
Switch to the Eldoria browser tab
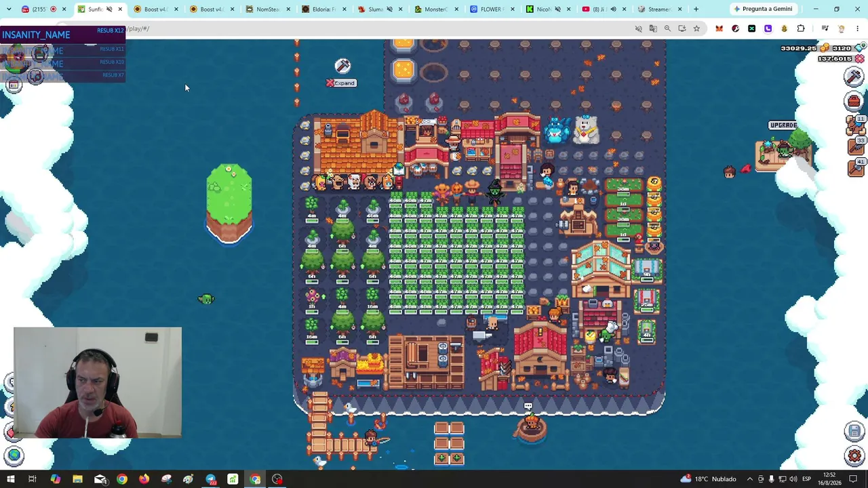324,9
